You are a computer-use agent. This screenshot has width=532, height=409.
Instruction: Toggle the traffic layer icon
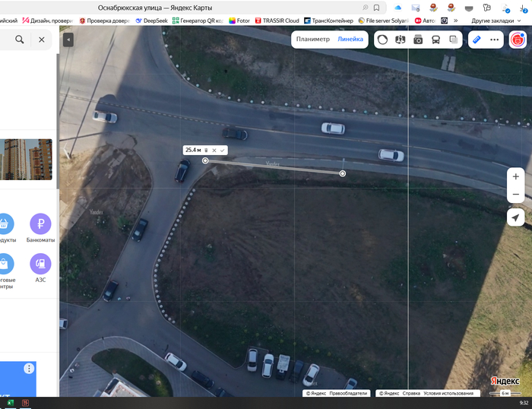pyautogui.click(x=384, y=40)
